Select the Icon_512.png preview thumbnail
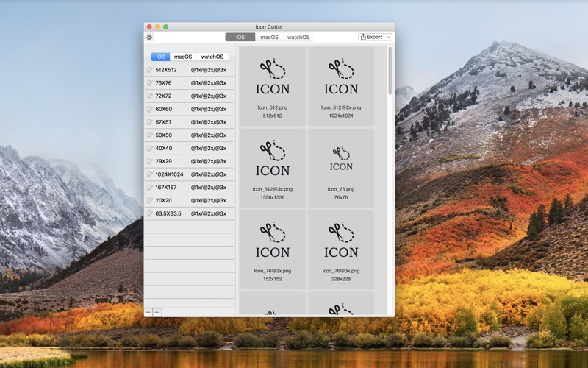This screenshot has width=588, height=368. [x=272, y=86]
